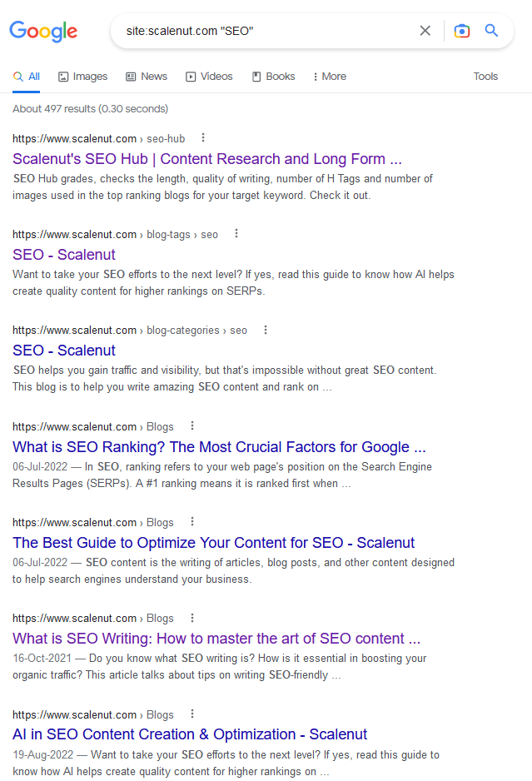Open search by image camera icon
532x781 pixels.
click(461, 31)
